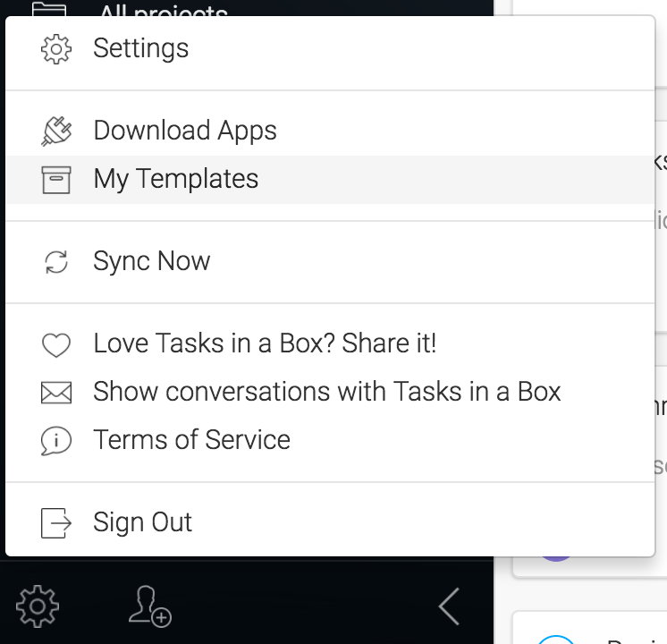Open My Templates
This screenshot has width=667, height=644.
[176, 179]
